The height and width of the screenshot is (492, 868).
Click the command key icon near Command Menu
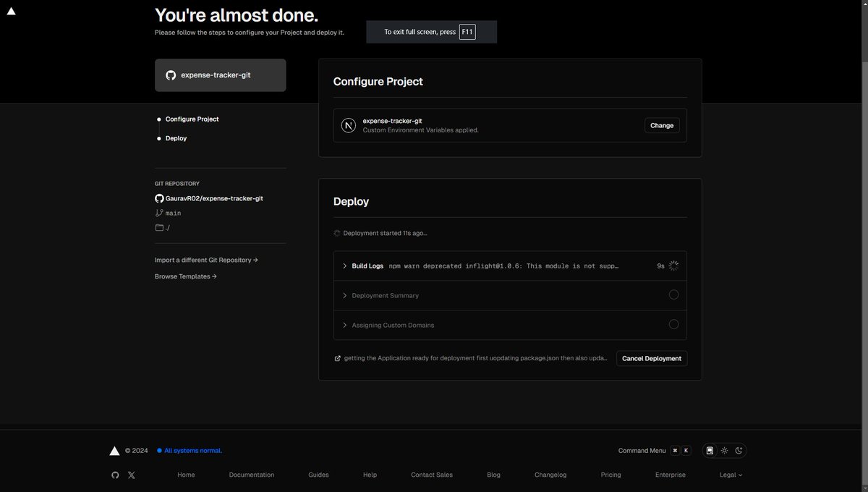(675, 451)
